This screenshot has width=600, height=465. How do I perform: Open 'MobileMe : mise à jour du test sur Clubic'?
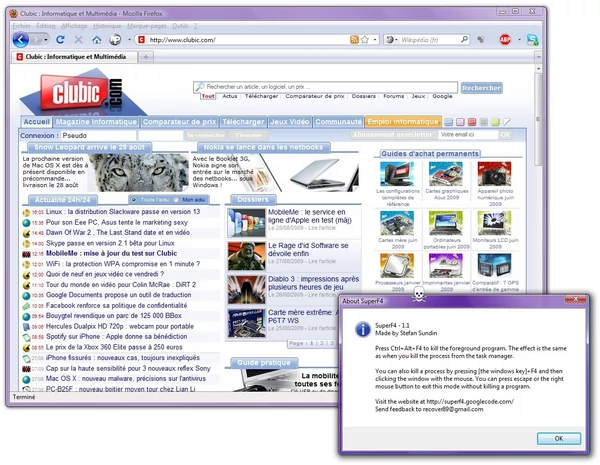(111, 253)
